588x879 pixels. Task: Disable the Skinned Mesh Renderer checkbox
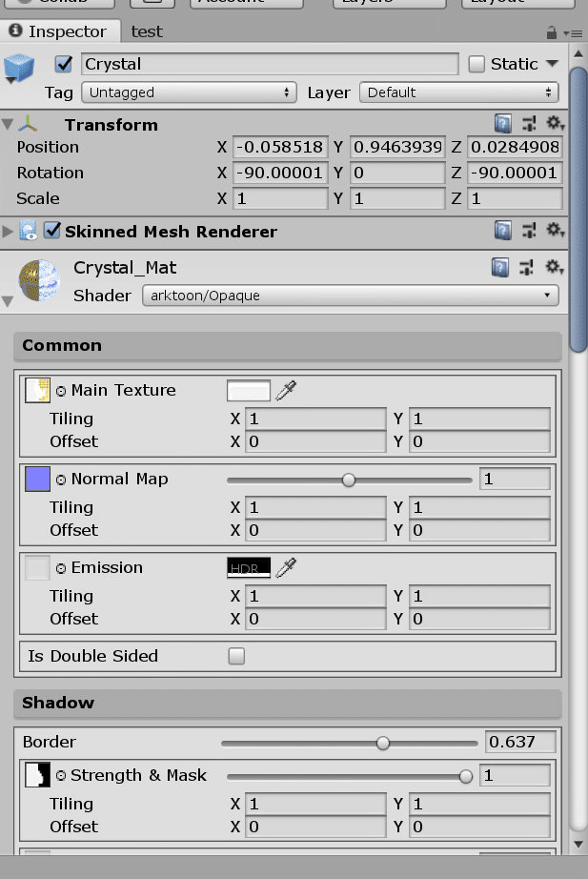52,231
